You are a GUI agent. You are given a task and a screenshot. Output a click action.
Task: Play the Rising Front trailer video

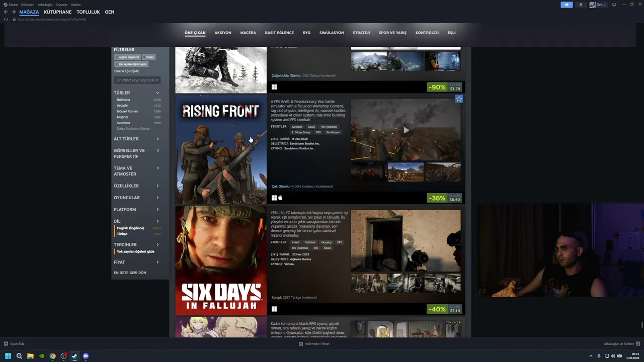coord(406,130)
